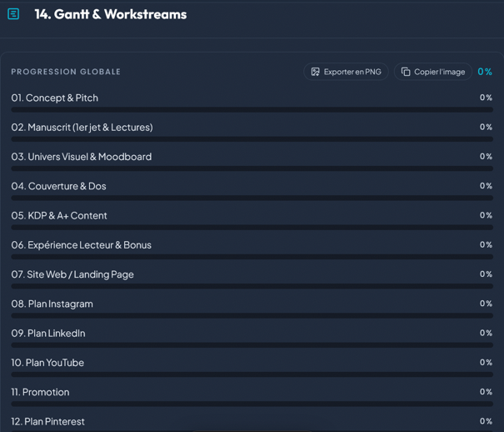The height and width of the screenshot is (432, 504).
Task: Click the 0% value of Plan Instagram
Action: (x=486, y=304)
